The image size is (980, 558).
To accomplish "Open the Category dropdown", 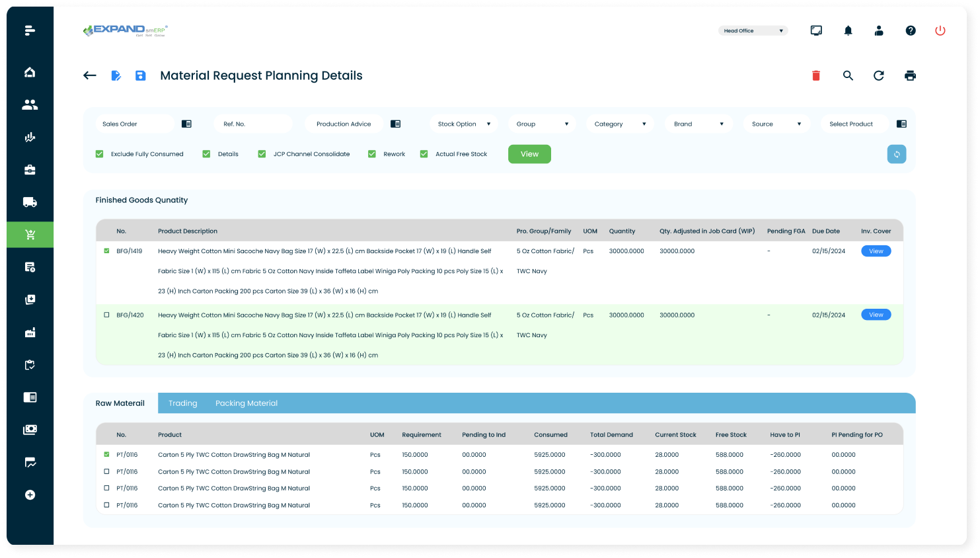I will point(620,124).
